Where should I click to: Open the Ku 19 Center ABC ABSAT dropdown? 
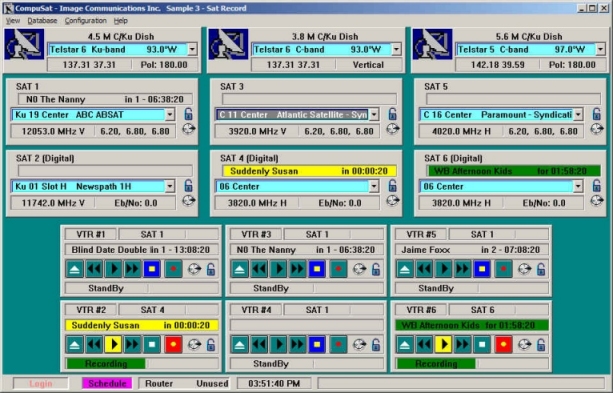pyautogui.click(x=170, y=115)
